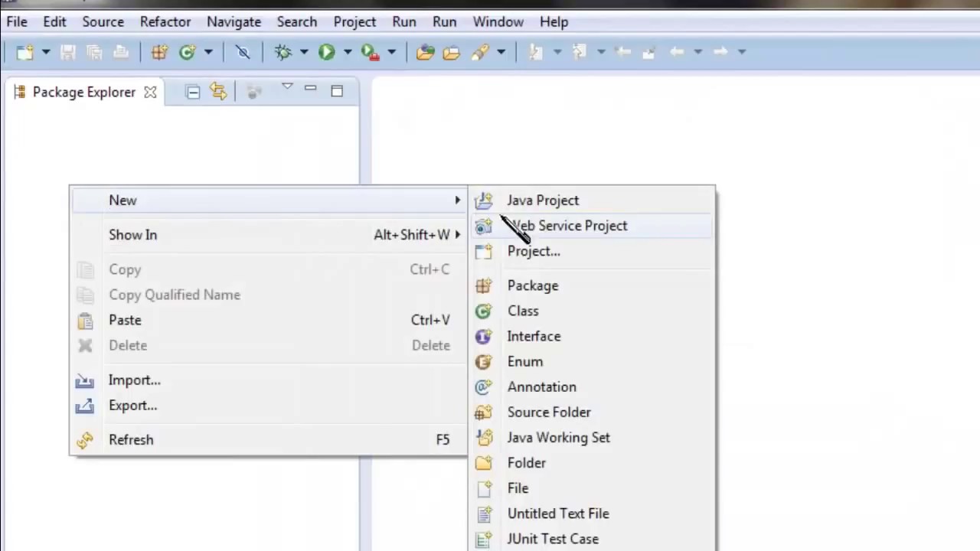Open the Window menu
This screenshot has width=980, height=551.
point(498,21)
